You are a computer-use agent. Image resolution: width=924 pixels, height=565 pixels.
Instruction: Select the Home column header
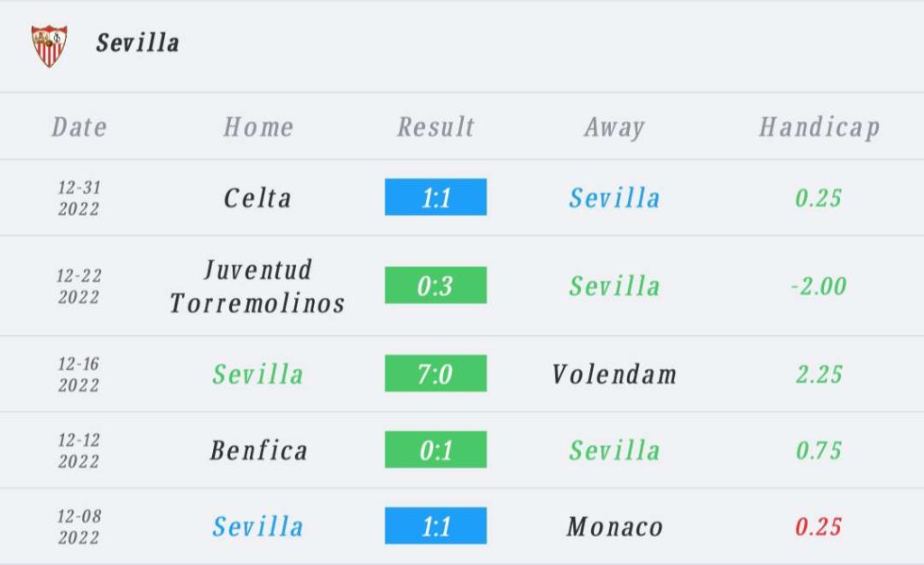tap(258, 127)
